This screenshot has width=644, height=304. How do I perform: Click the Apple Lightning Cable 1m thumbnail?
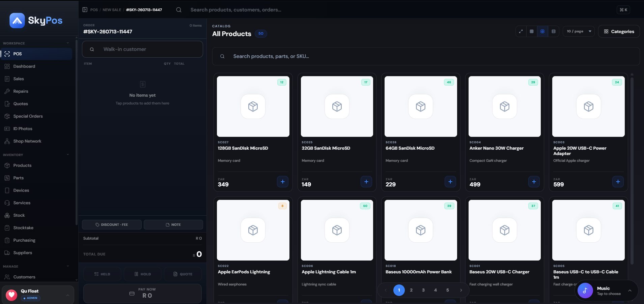pos(337,230)
